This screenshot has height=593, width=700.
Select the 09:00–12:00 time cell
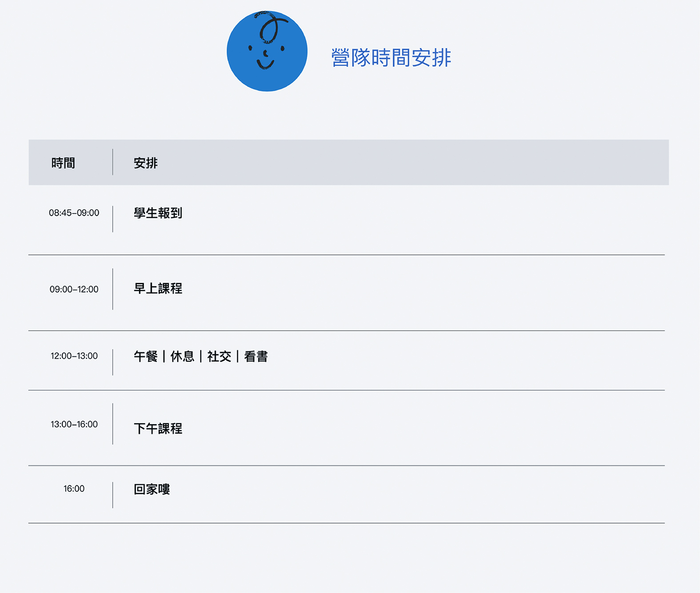click(x=74, y=289)
